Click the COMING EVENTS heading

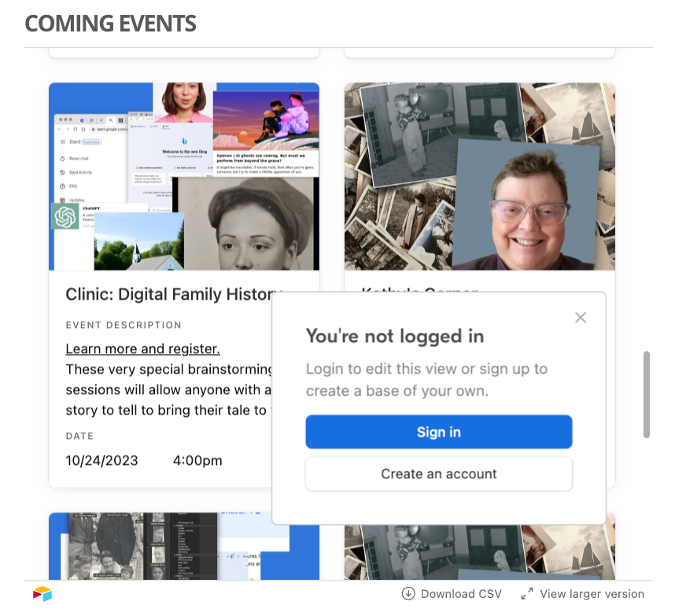click(x=110, y=24)
